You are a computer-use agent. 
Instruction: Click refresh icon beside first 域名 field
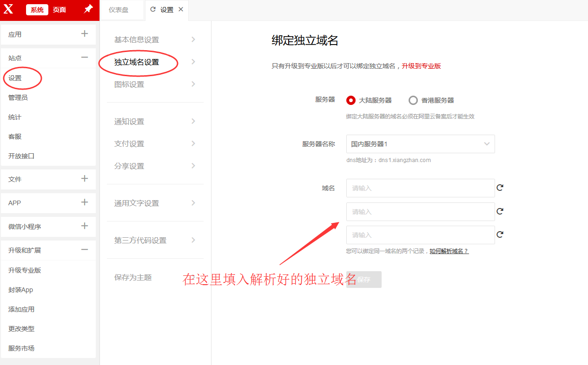500,188
